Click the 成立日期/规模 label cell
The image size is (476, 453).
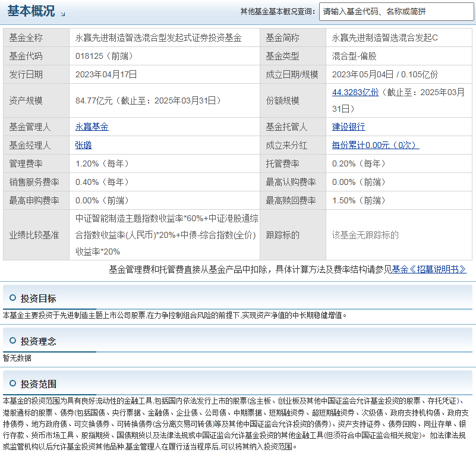coord(293,74)
